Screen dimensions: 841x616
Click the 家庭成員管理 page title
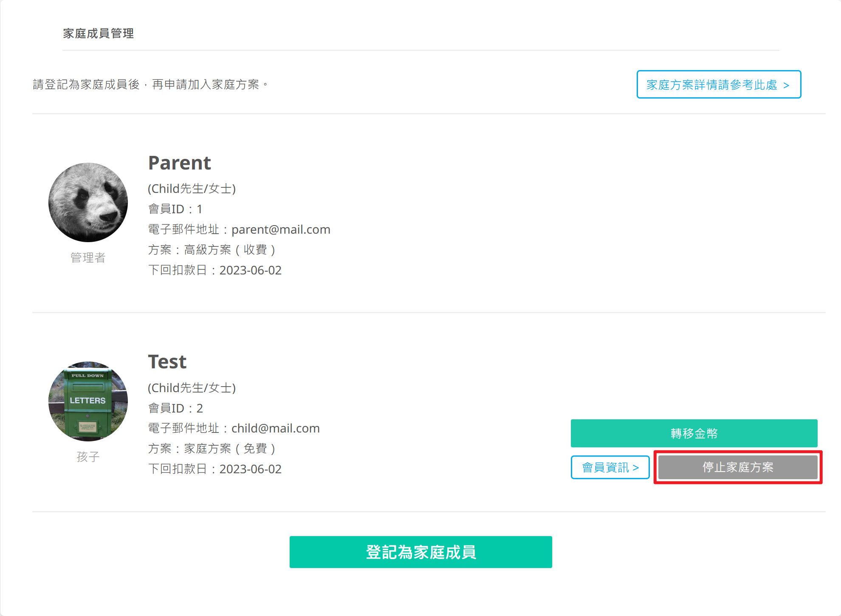click(x=98, y=34)
